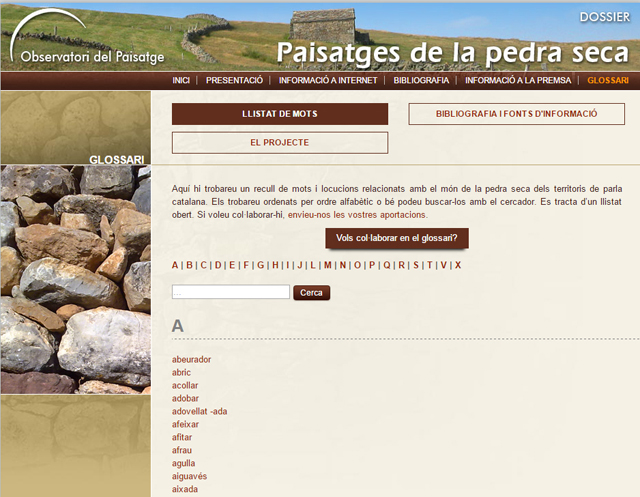Open the glossary entry 'abric'
Image resolution: width=640 pixels, height=497 pixels.
181,373
